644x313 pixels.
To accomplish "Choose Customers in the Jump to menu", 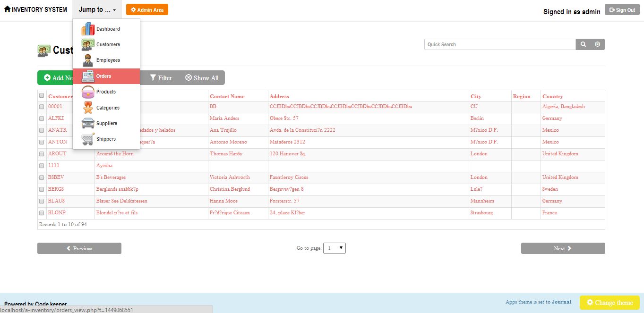I will (106, 44).
